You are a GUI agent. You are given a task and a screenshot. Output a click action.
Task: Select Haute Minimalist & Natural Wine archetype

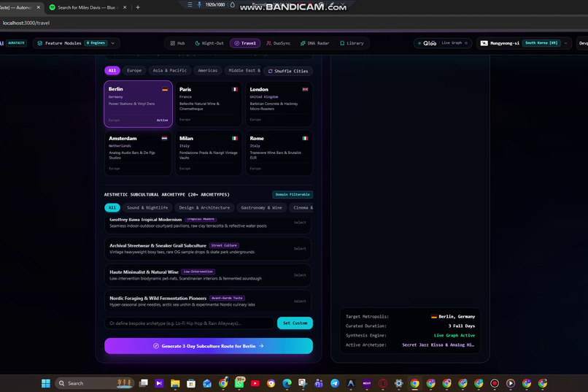[x=208, y=275]
